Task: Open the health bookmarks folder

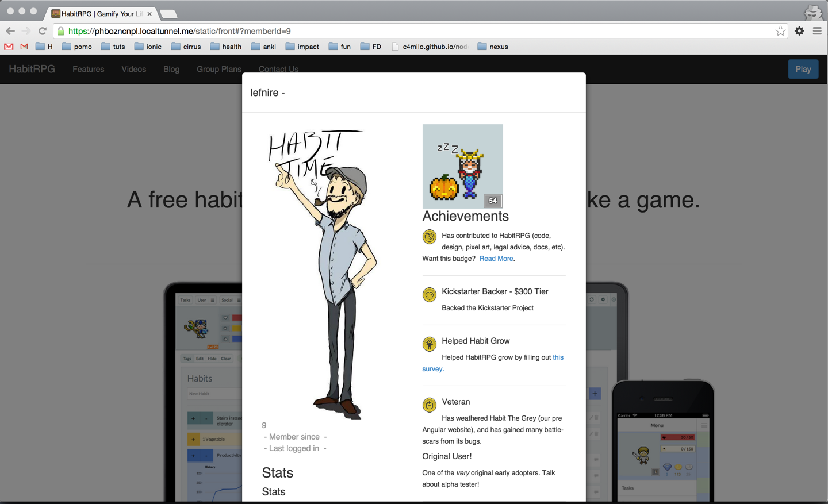Action: [226, 47]
